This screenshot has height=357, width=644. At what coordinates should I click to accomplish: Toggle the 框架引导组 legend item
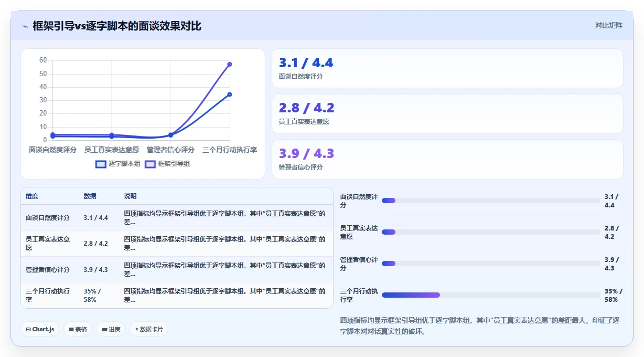click(x=167, y=164)
